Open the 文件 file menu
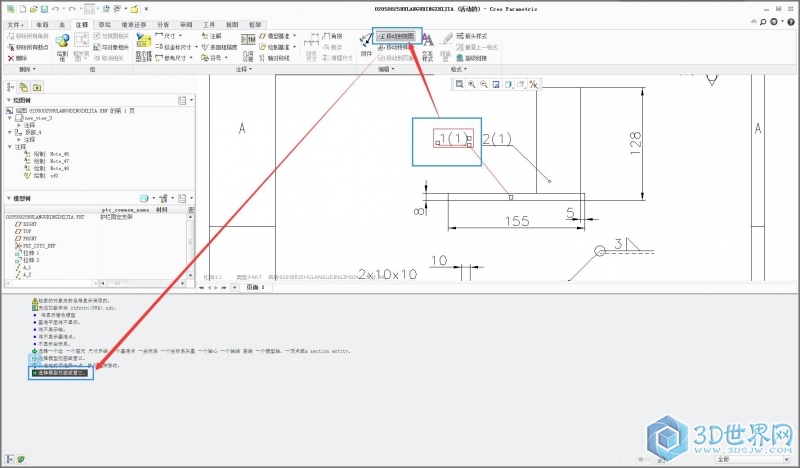The image size is (800, 468). coord(15,24)
